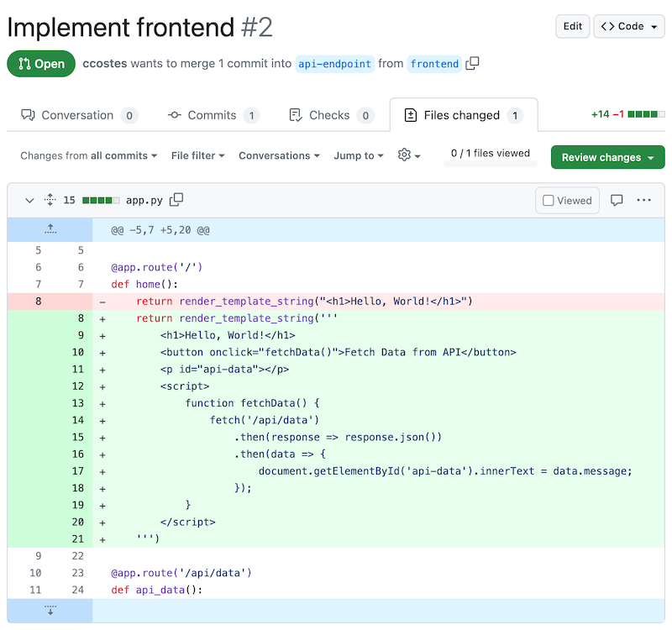Expand all lines icon beside app.py
672x630 pixels.
50,200
